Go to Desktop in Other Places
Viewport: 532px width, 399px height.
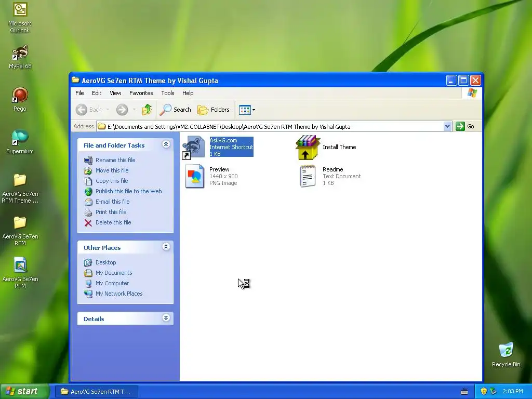tap(105, 262)
